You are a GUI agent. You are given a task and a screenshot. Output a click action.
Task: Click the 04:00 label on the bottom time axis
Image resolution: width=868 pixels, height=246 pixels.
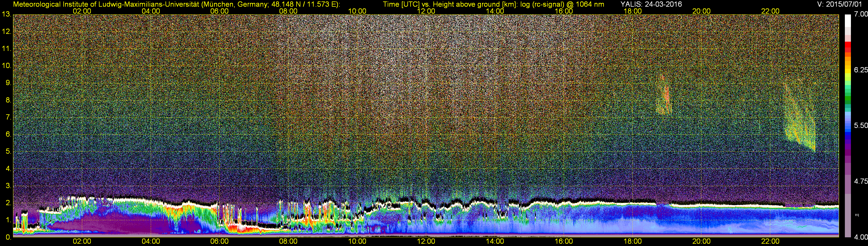(151, 241)
